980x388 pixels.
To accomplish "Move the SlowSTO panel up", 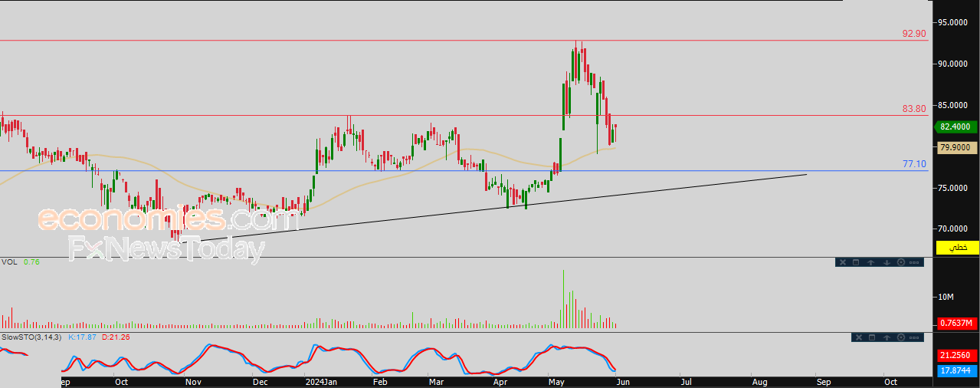I will pos(887,337).
